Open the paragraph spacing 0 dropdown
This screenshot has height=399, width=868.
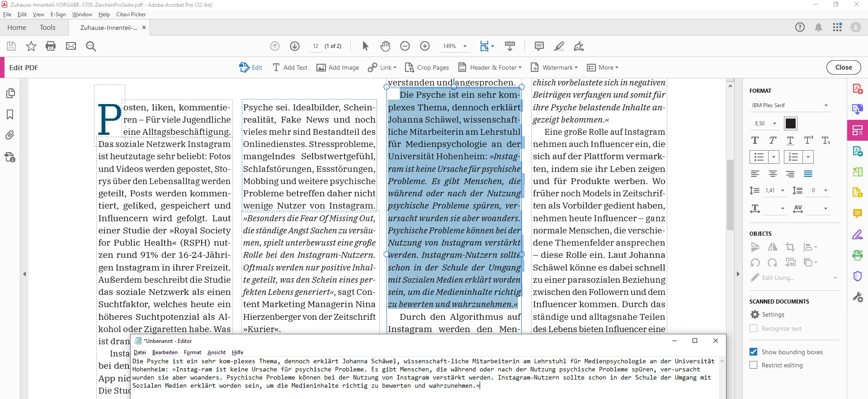coord(826,190)
